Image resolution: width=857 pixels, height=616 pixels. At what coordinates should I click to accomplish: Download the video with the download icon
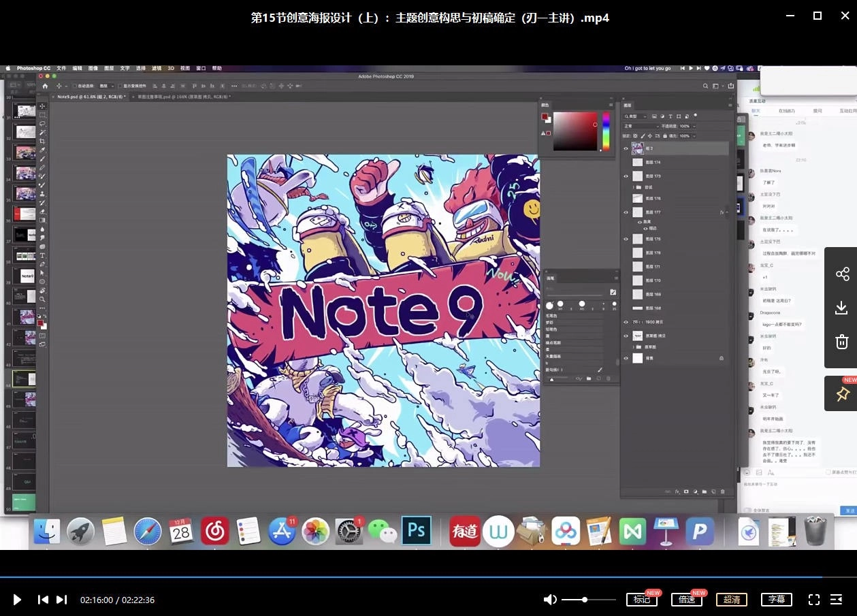point(842,308)
